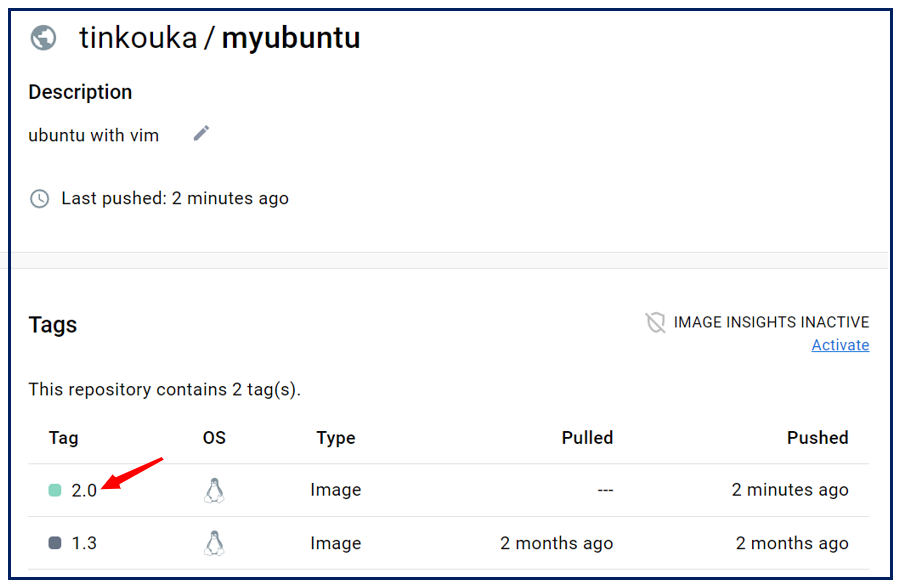
Task: Click the green status square for tag 2.0
Action: tap(55, 490)
